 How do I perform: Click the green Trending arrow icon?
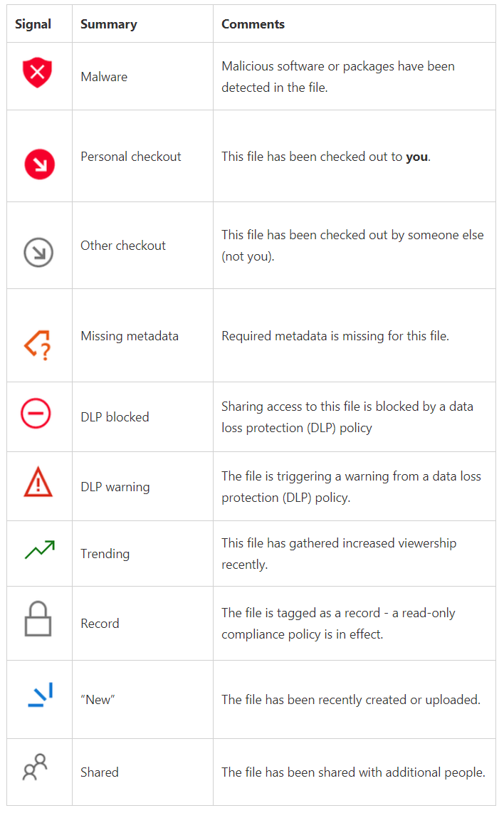point(40,550)
